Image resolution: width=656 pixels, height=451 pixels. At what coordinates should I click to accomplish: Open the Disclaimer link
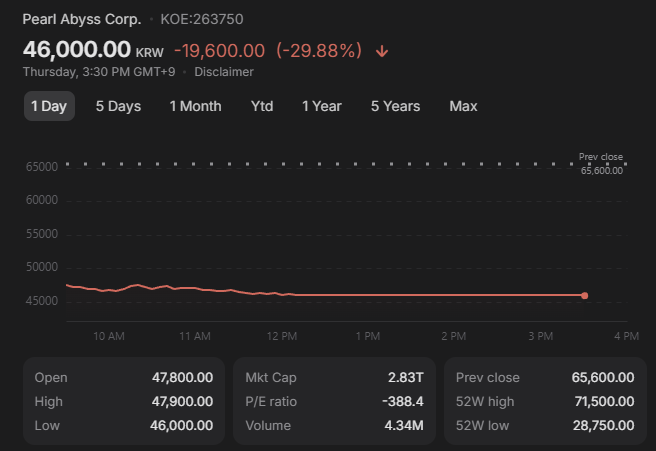tap(224, 72)
